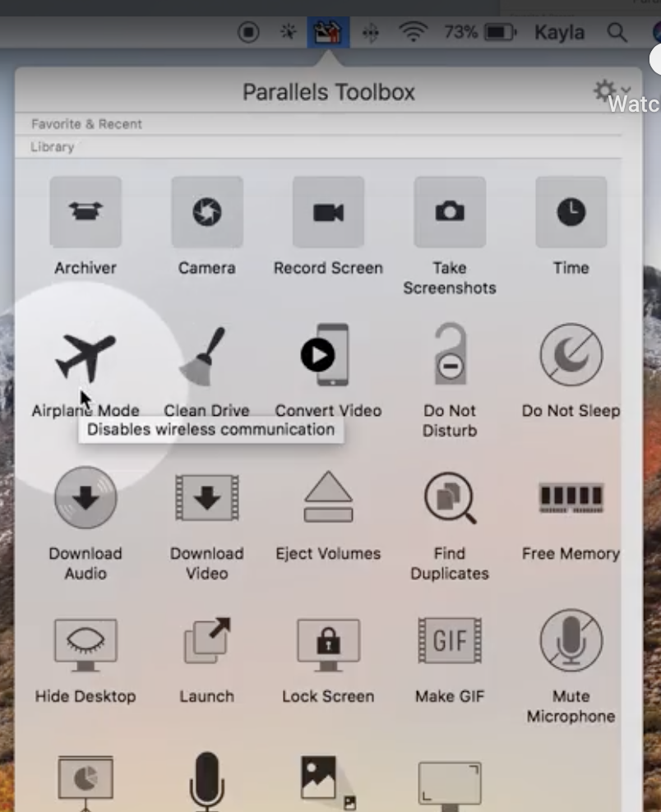Open the Find Duplicates tool
The height and width of the screenshot is (812, 661).
pyautogui.click(x=450, y=499)
